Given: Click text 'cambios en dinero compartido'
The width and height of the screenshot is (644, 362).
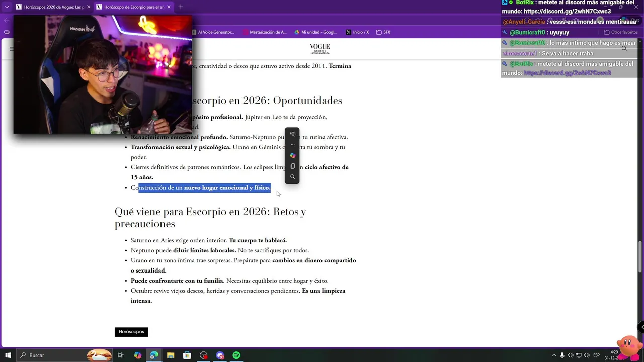Looking at the screenshot, I should 314,260.
